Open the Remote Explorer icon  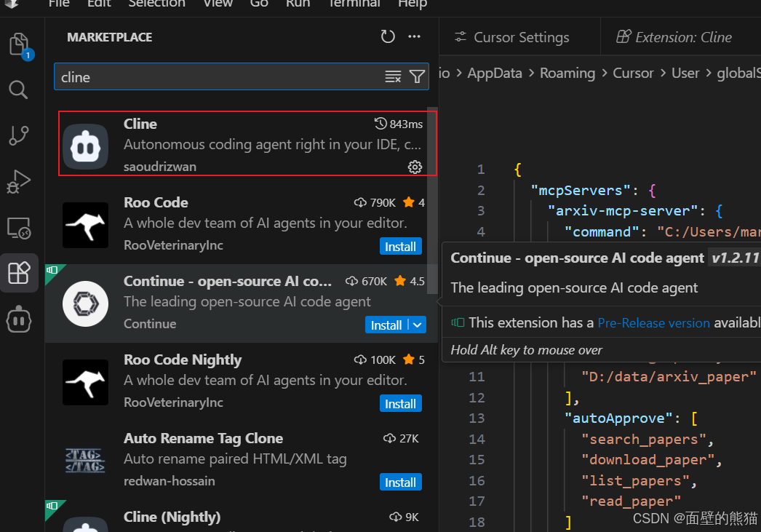19,228
